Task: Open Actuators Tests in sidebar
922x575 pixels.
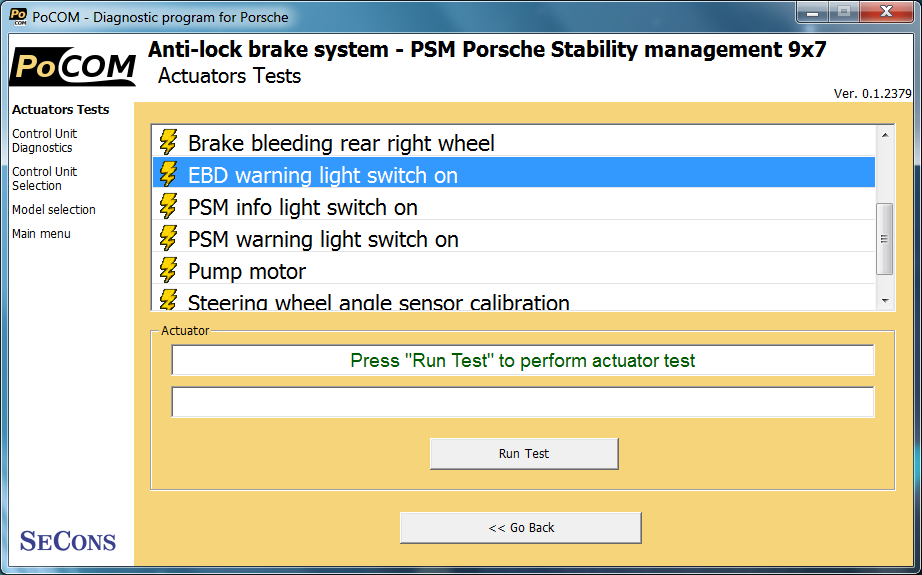Action: pos(61,109)
